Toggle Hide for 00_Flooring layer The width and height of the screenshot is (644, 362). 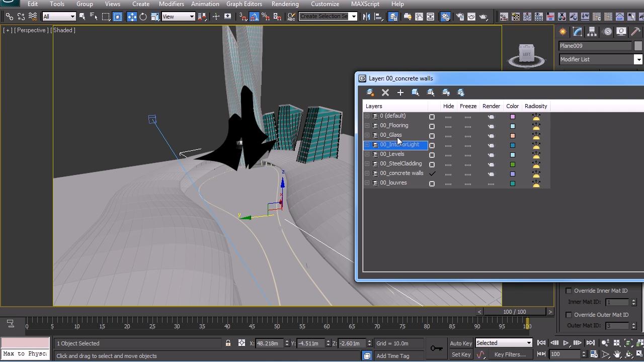[x=448, y=126]
